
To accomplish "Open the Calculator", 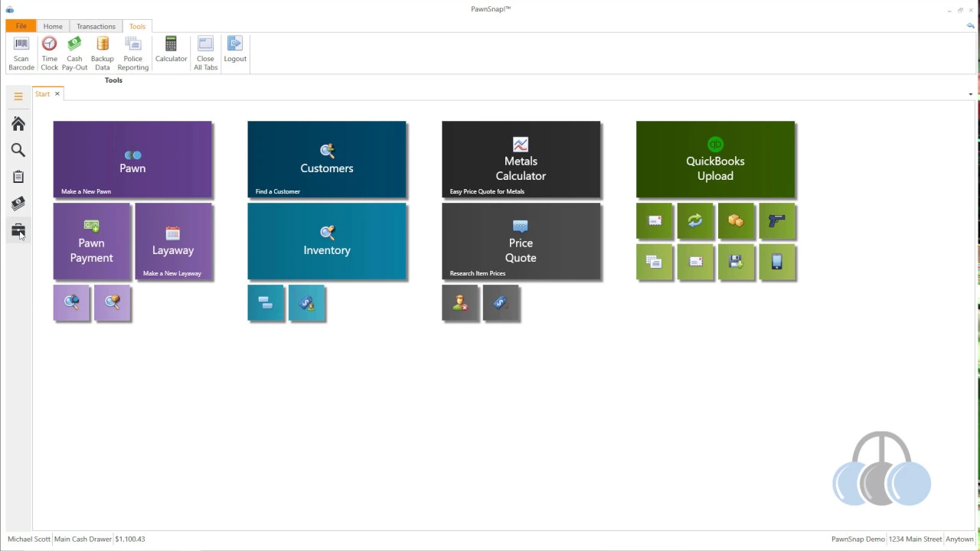I will point(171,50).
